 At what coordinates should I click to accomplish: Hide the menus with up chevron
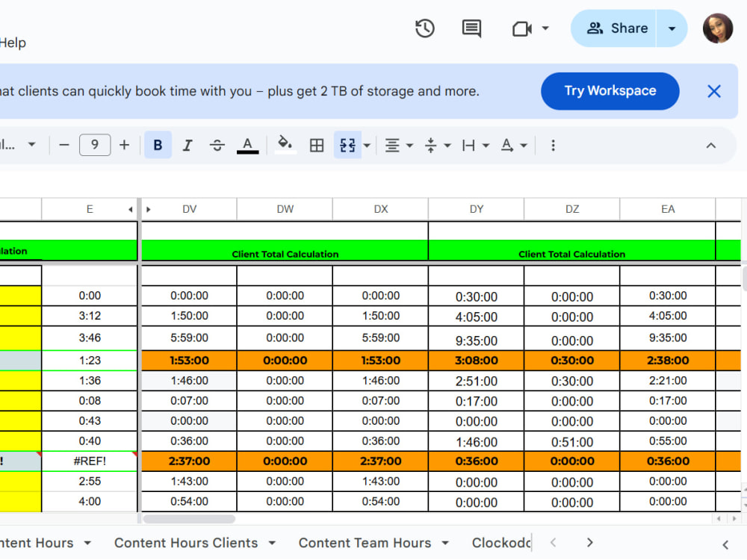coord(711,146)
